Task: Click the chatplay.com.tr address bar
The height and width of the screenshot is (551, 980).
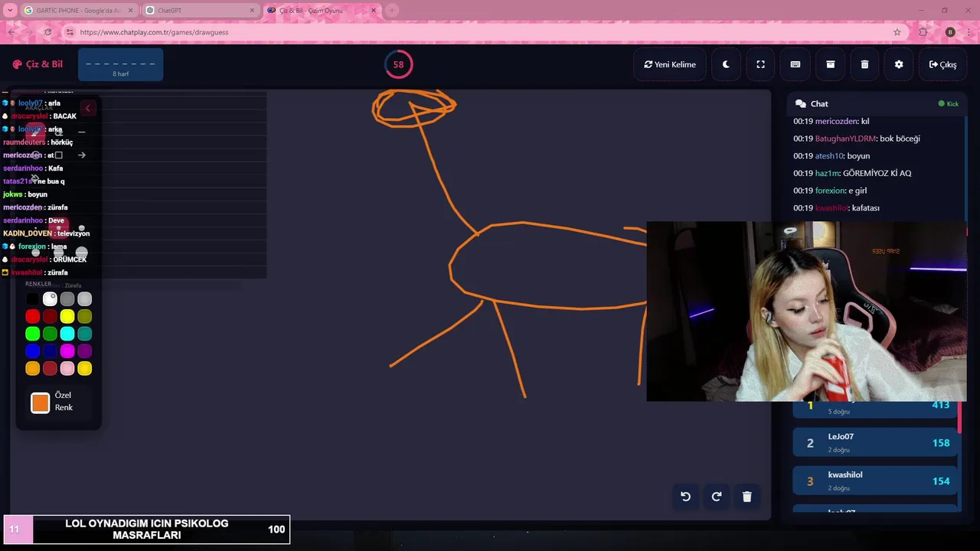Action: pyautogui.click(x=482, y=32)
